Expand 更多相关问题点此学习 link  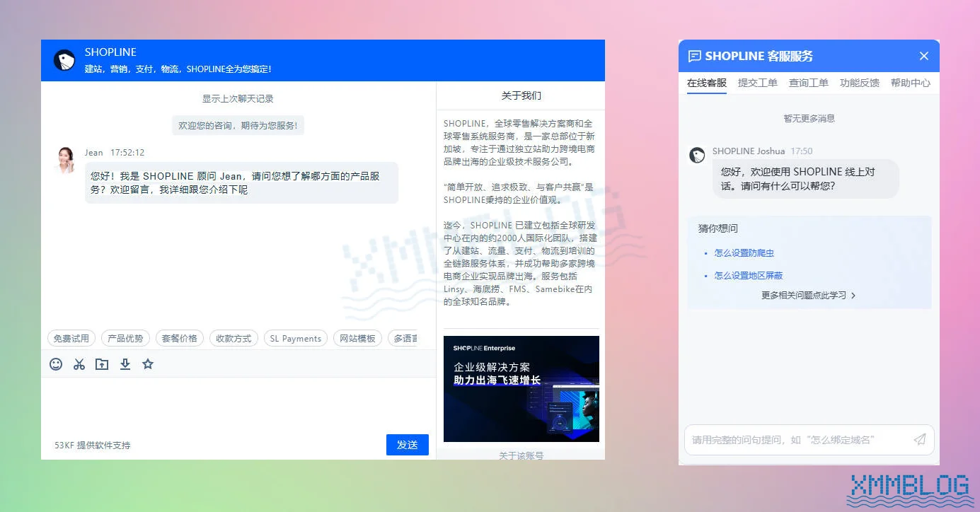click(x=809, y=296)
